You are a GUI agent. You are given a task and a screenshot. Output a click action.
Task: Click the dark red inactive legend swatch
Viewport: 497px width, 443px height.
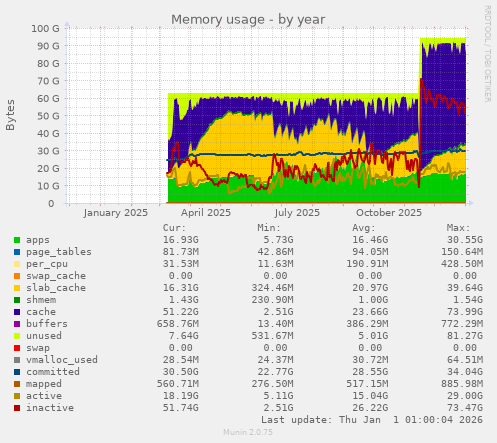(17, 408)
